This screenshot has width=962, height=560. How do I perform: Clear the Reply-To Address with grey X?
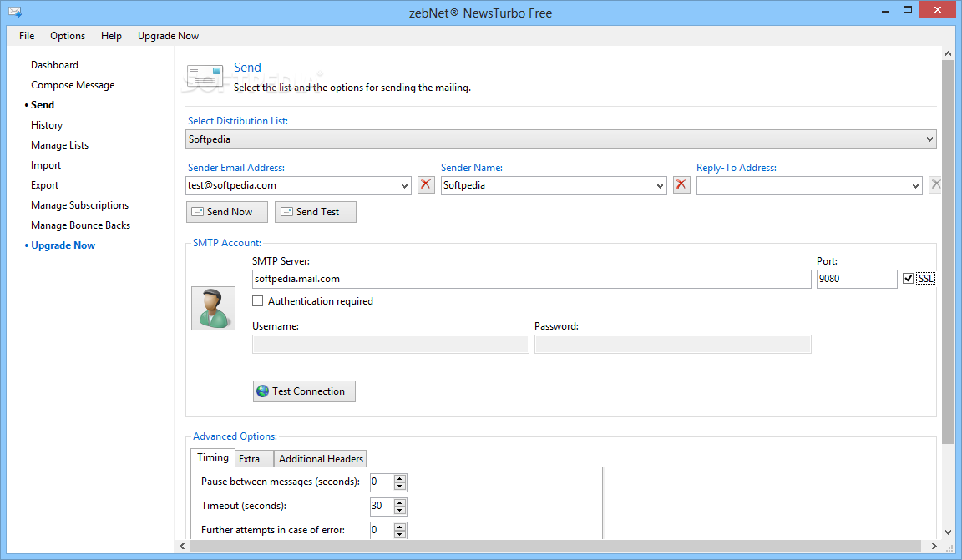click(x=935, y=184)
